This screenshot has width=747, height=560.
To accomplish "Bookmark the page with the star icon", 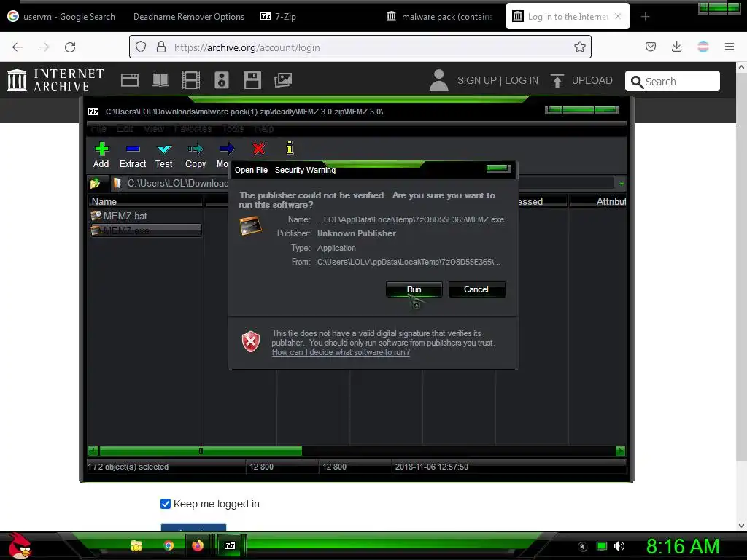I will pyautogui.click(x=580, y=47).
